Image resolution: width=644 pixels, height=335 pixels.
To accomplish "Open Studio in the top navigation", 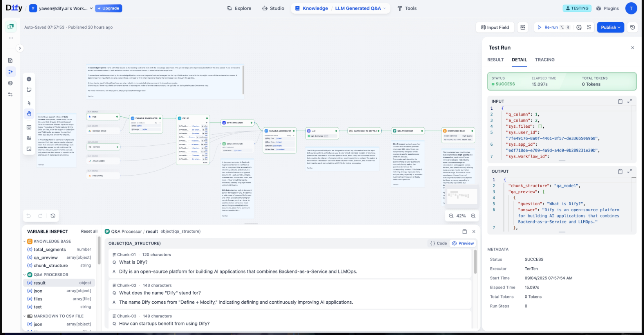I will point(273,8).
